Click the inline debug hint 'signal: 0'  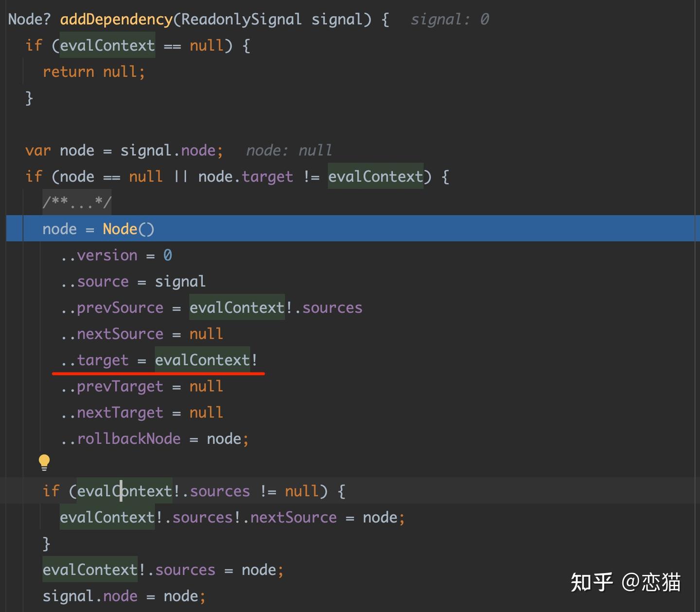450,19
